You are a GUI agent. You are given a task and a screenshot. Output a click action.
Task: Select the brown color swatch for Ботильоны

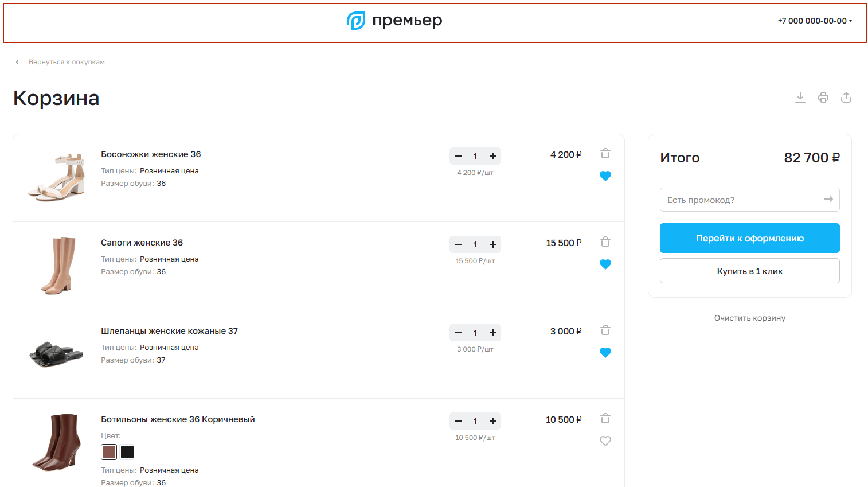pos(109,452)
